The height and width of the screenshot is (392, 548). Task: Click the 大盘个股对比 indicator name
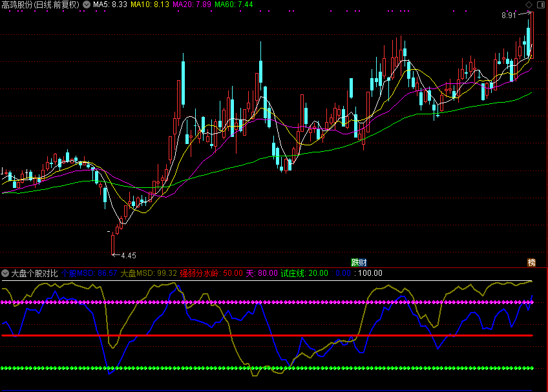(34, 273)
